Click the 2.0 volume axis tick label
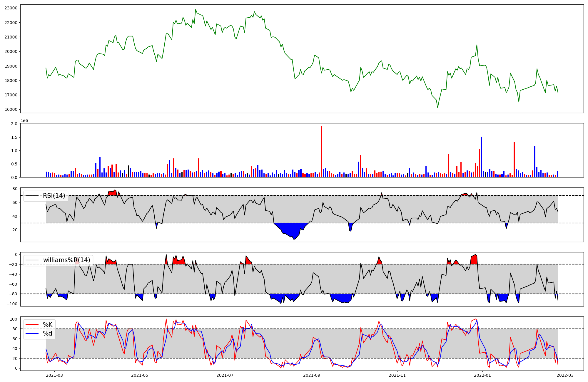 [14, 124]
